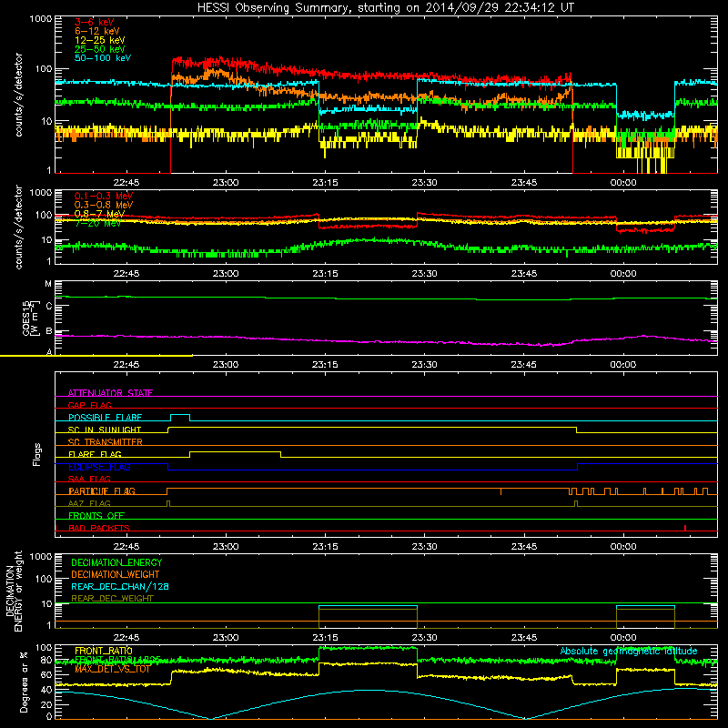The width and height of the screenshot is (728, 728).
Task: Select the BAD_PACKETS flag label
Action: tap(99, 528)
